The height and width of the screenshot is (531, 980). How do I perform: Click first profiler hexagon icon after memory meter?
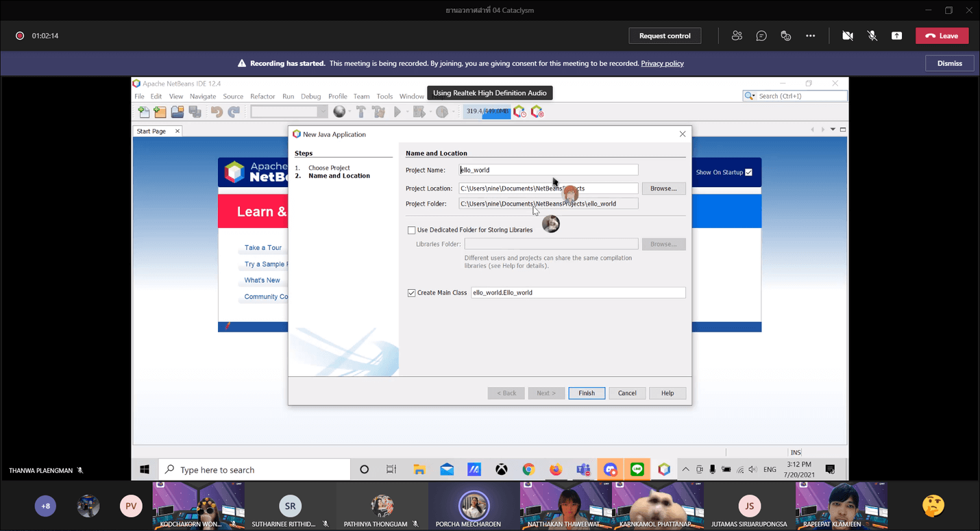point(519,111)
